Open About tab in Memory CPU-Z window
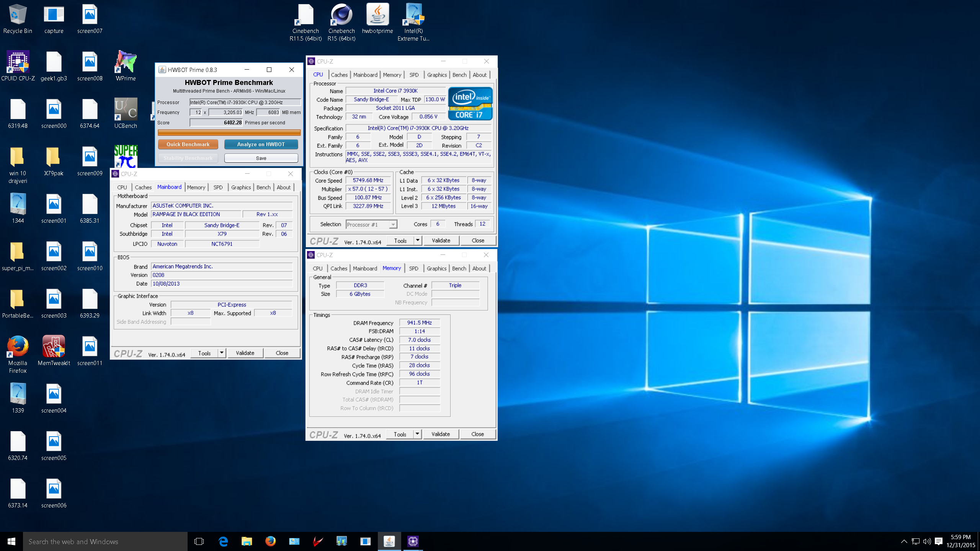980x551 pixels. (x=479, y=269)
